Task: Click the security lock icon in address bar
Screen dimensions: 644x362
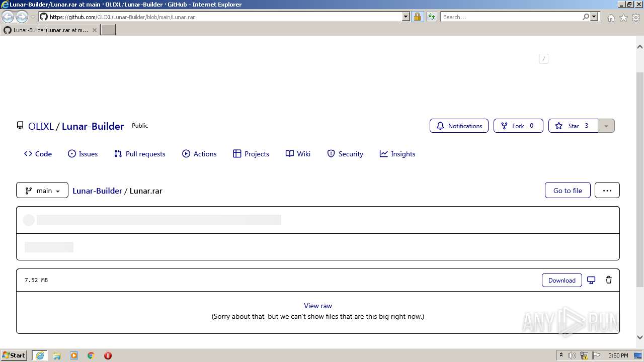Action: pos(417,17)
